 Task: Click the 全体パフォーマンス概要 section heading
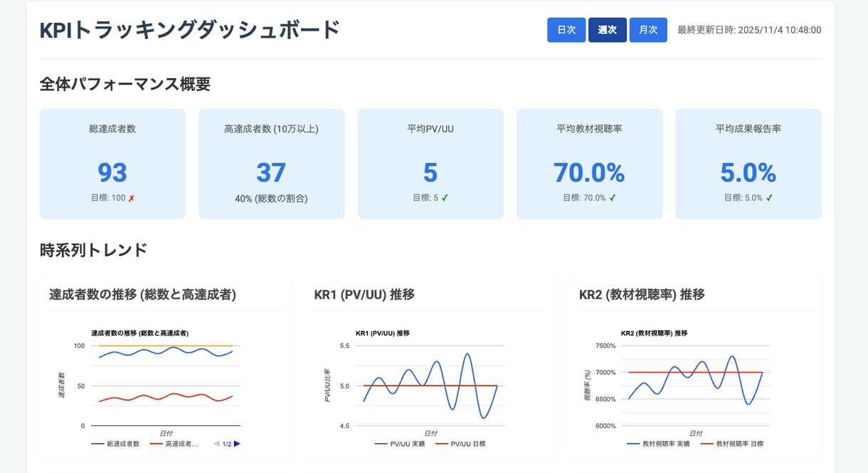tap(125, 84)
